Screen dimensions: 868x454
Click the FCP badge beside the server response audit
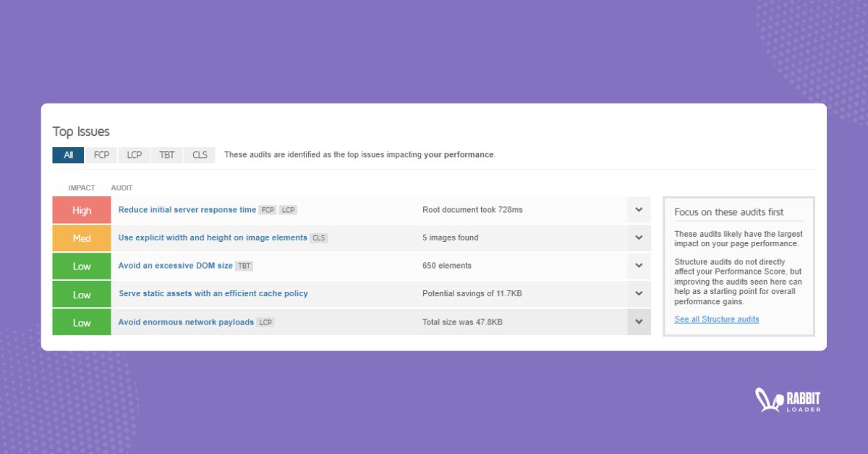[x=267, y=210]
